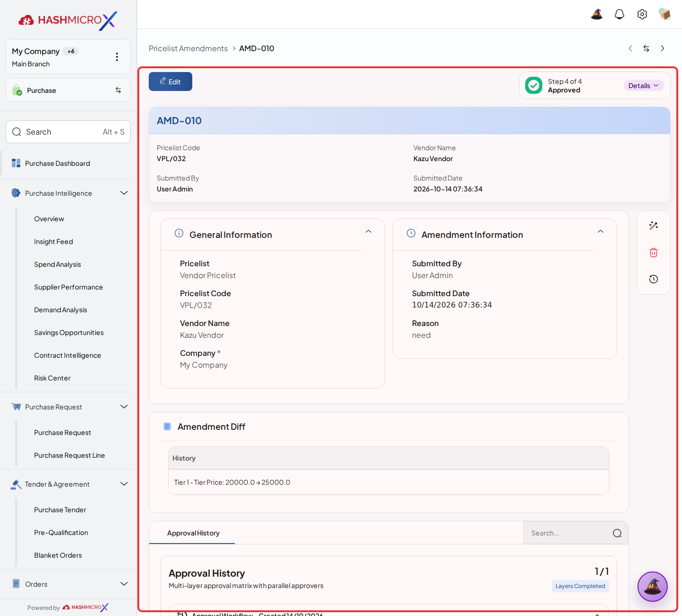Image resolution: width=682 pixels, height=616 pixels.
Task: Click the Layers Completed badge
Action: [580, 586]
